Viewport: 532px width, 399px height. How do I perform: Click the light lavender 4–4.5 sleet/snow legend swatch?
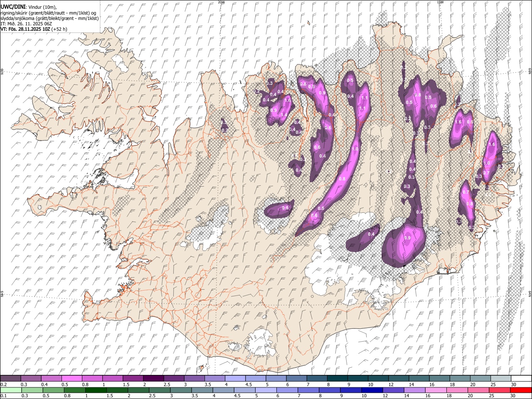[235, 379]
